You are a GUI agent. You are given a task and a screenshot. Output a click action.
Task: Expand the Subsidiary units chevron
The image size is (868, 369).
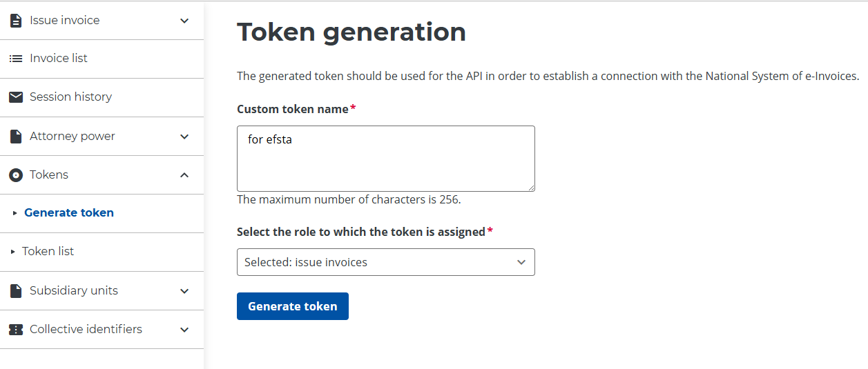tap(184, 291)
